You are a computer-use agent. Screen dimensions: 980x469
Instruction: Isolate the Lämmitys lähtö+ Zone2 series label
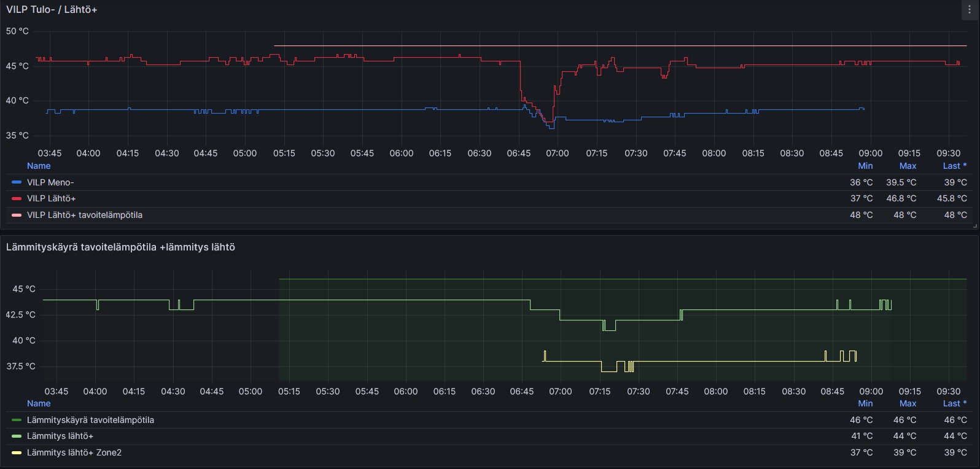[x=74, y=453]
